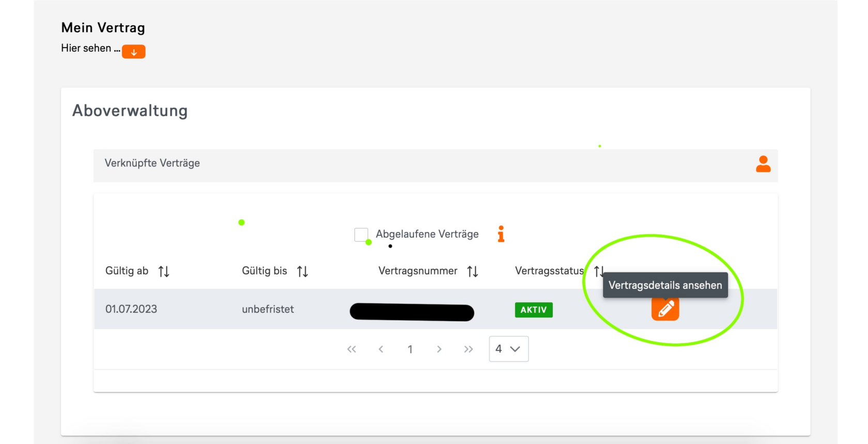Click the unbefristet cell
868x444 pixels.
[268, 309]
